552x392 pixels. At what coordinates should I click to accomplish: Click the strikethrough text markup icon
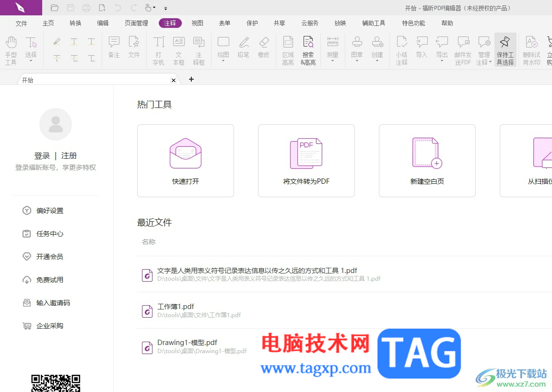[x=57, y=58]
